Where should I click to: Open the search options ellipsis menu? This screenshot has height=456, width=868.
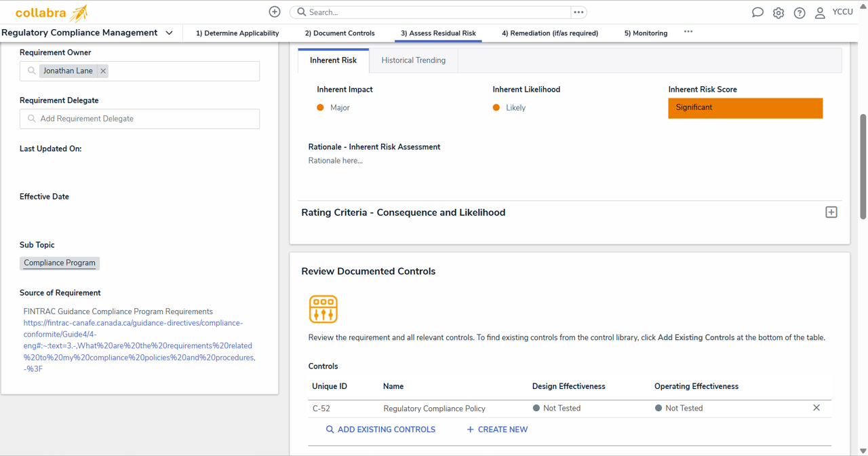(x=578, y=12)
